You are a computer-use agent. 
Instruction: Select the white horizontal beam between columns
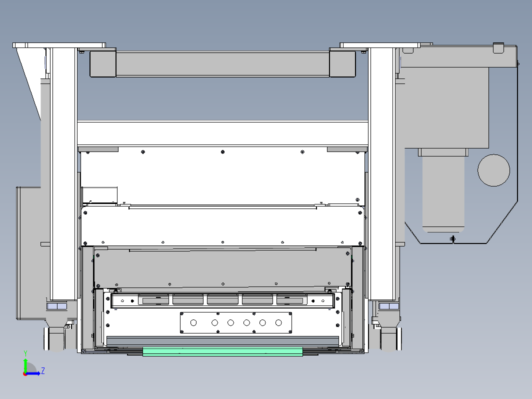pos(223,133)
